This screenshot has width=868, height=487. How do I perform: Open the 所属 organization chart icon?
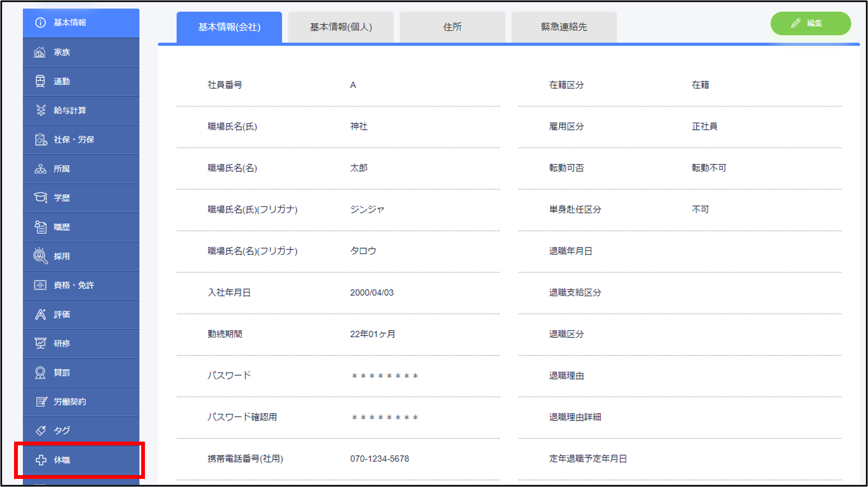(x=41, y=169)
